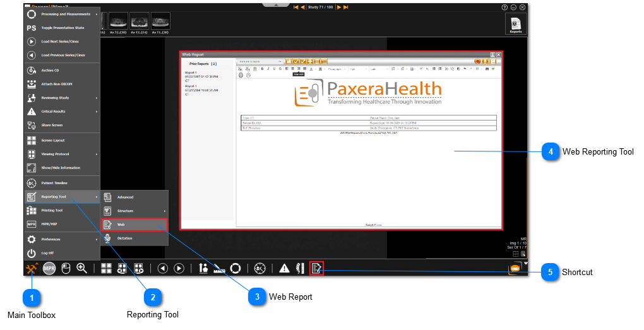
Task: Click the undo arrow in editor toolbar
Action: coord(465,69)
